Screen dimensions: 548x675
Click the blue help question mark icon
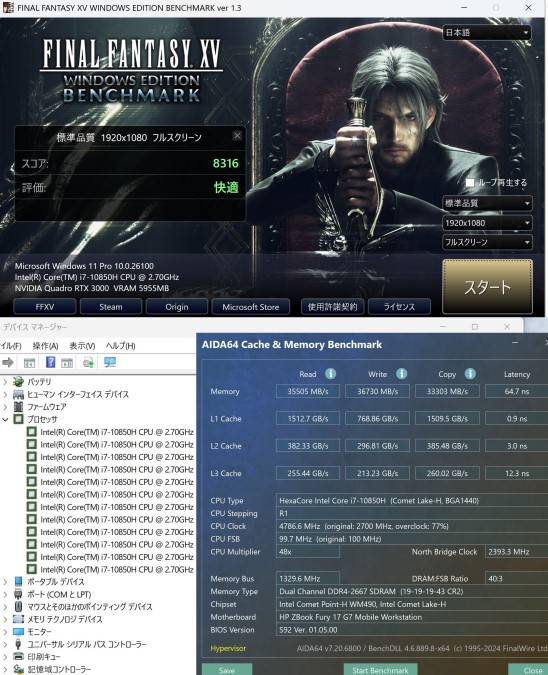click(x=50, y=362)
